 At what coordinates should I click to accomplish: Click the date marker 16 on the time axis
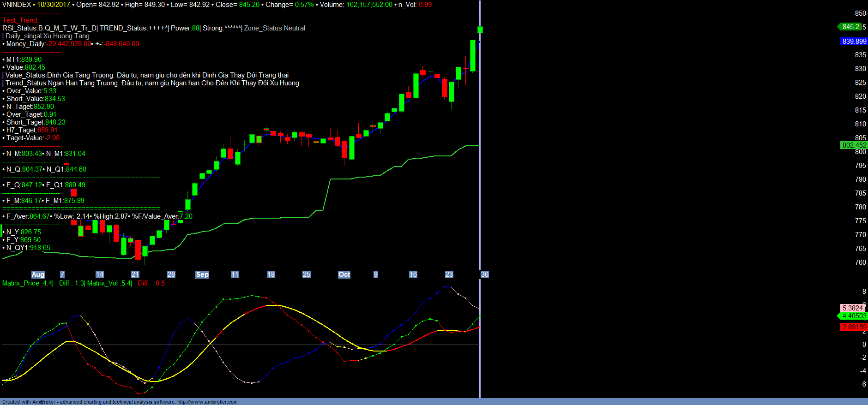click(413, 274)
